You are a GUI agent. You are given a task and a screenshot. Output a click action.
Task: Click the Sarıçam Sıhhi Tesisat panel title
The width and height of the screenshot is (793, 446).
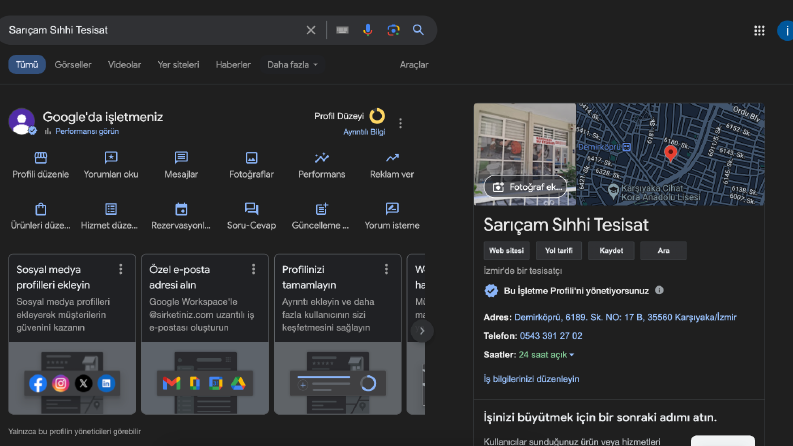pyautogui.click(x=565, y=225)
